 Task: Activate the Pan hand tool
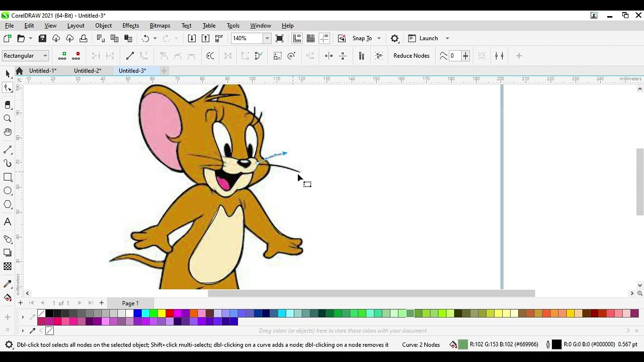(x=8, y=132)
